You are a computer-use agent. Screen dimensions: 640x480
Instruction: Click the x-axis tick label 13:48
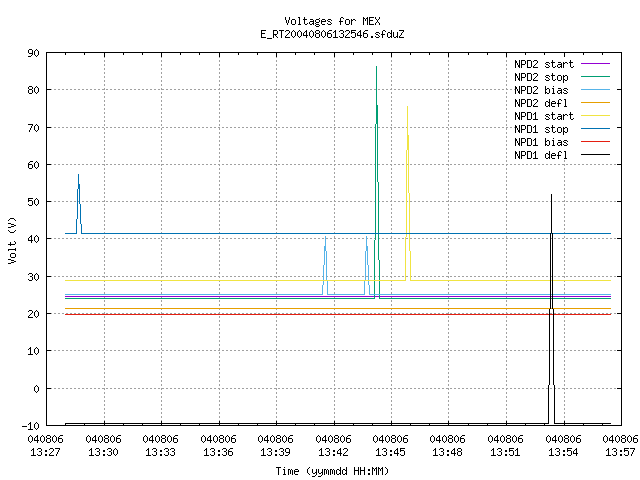(448, 452)
